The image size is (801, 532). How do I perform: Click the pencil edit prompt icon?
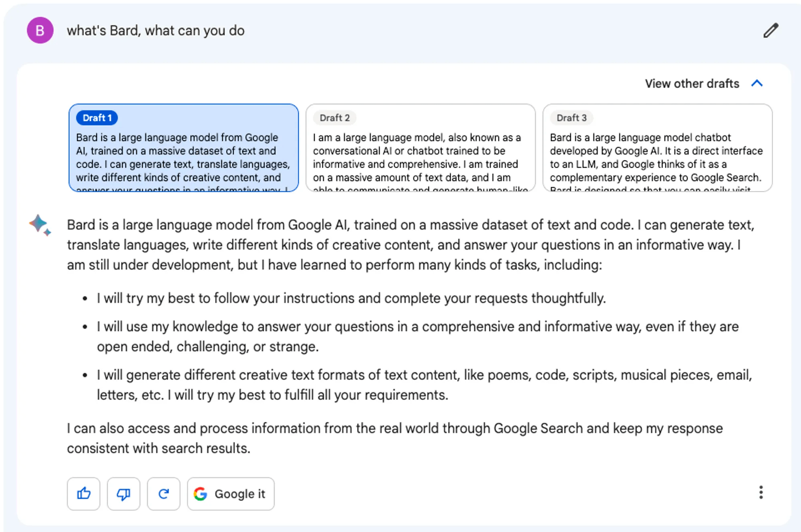[x=771, y=30]
